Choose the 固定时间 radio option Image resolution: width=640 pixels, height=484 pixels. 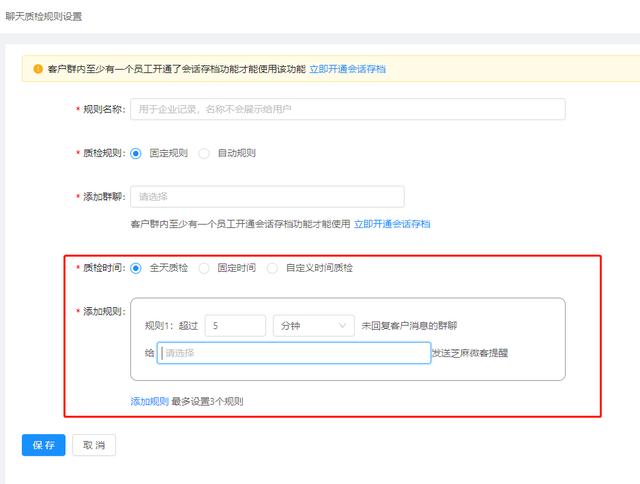(x=205, y=268)
